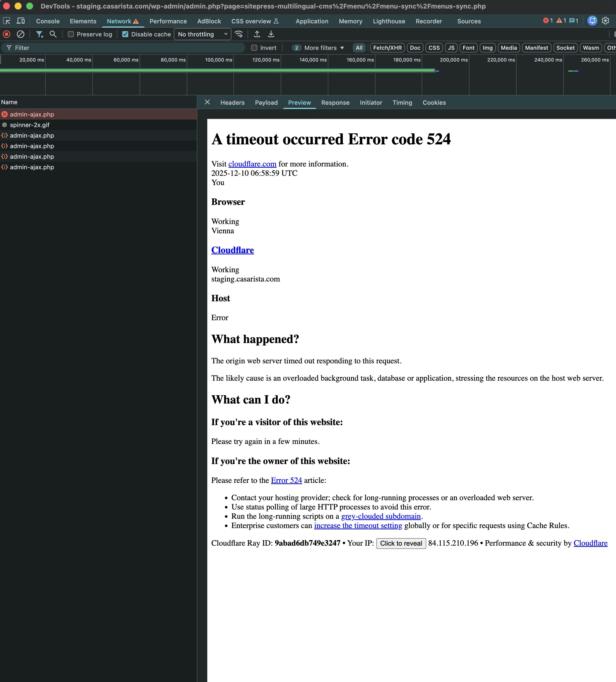Tick the Invert filter checkbox
This screenshot has width=616, height=682.
point(254,48)
